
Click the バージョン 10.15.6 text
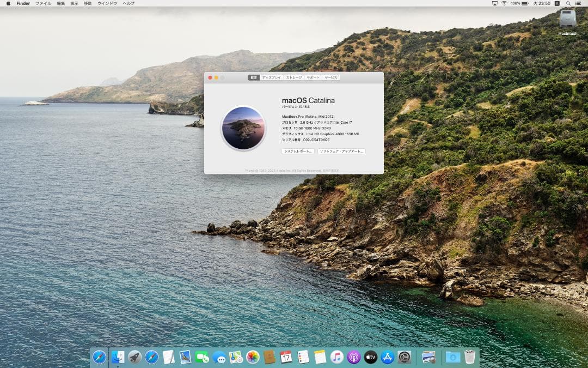296,107
